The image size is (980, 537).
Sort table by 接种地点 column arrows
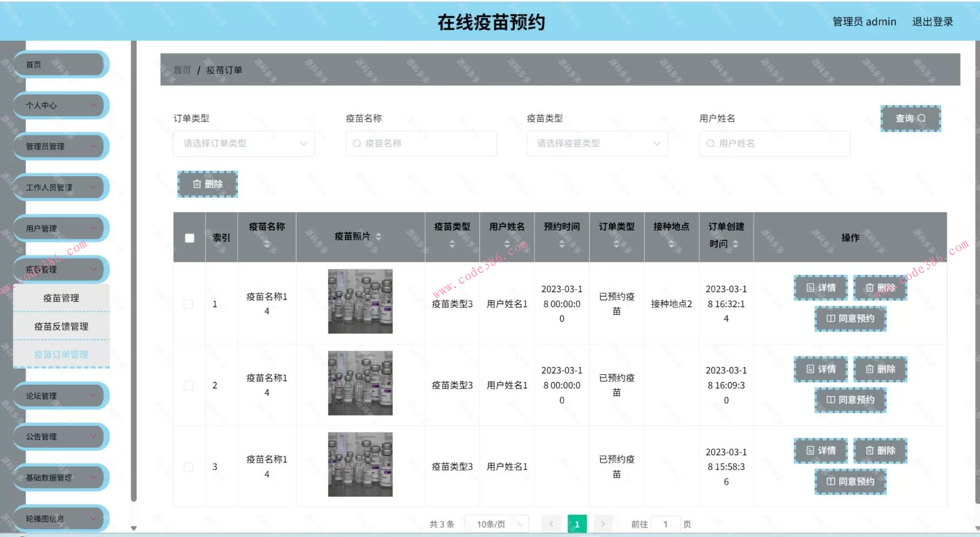[x=672, y=245]
